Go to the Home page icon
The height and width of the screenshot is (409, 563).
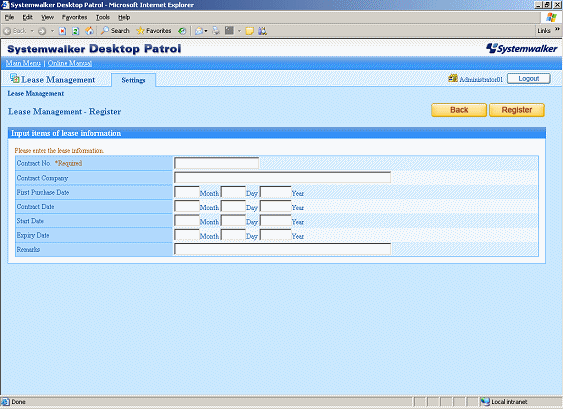(x=89, y=31)
